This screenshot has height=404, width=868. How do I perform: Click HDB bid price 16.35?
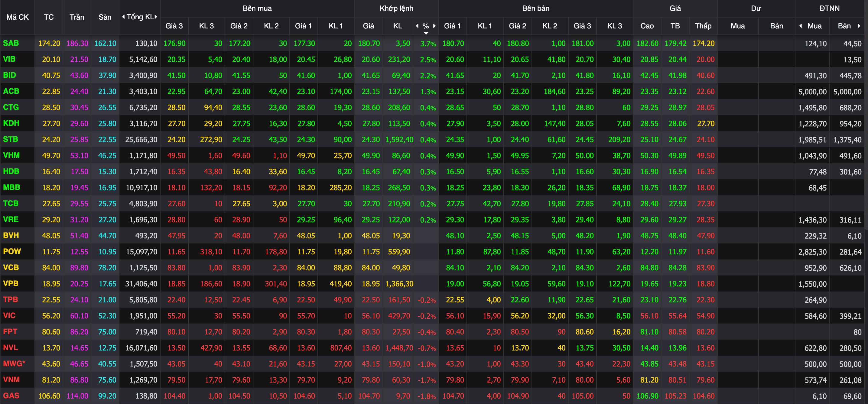(176, 171)
